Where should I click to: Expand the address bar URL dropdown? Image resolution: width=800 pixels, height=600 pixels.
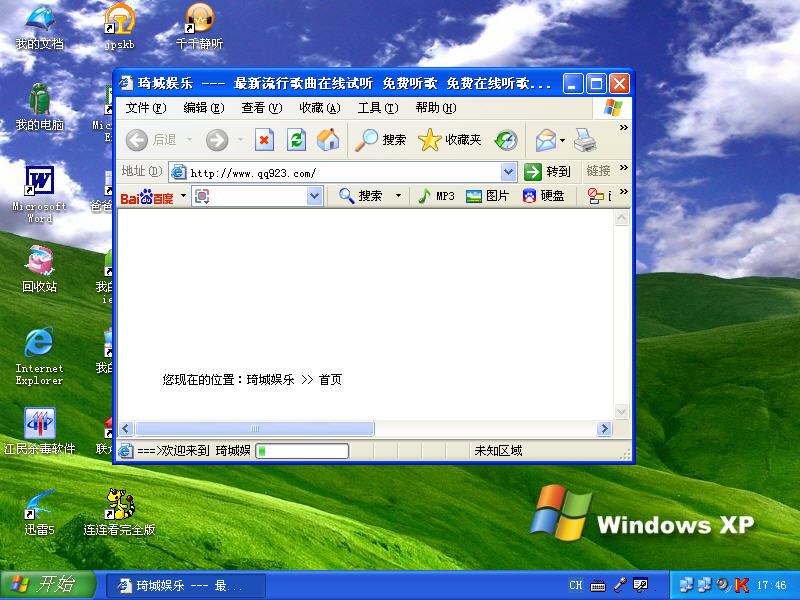[508, 172]
